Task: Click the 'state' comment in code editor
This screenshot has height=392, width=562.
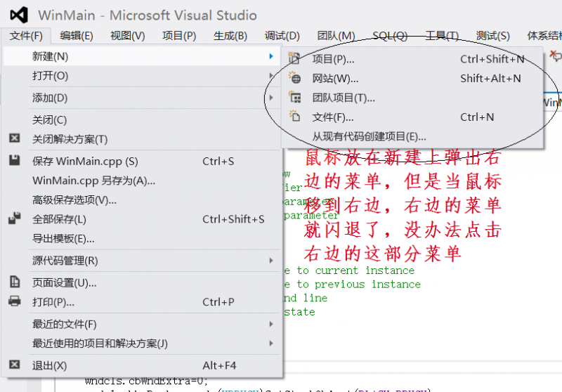Action: click(300, 312)
